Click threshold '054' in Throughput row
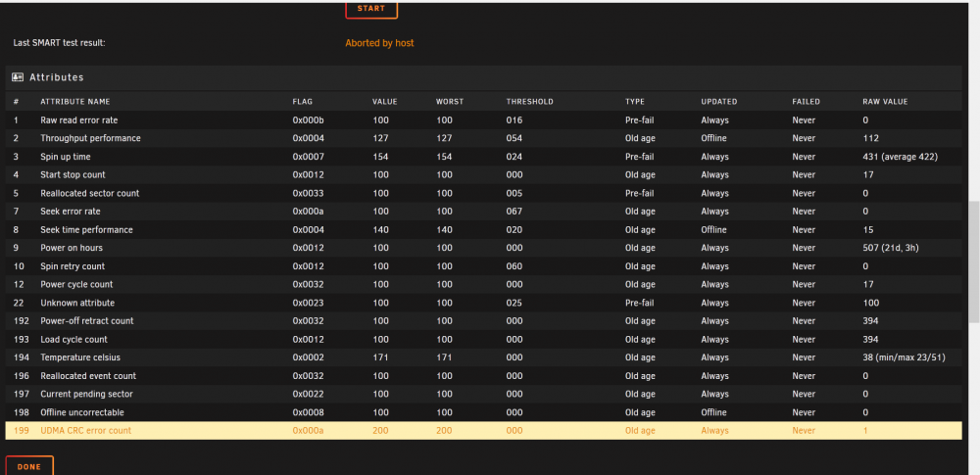 (514, 138)
